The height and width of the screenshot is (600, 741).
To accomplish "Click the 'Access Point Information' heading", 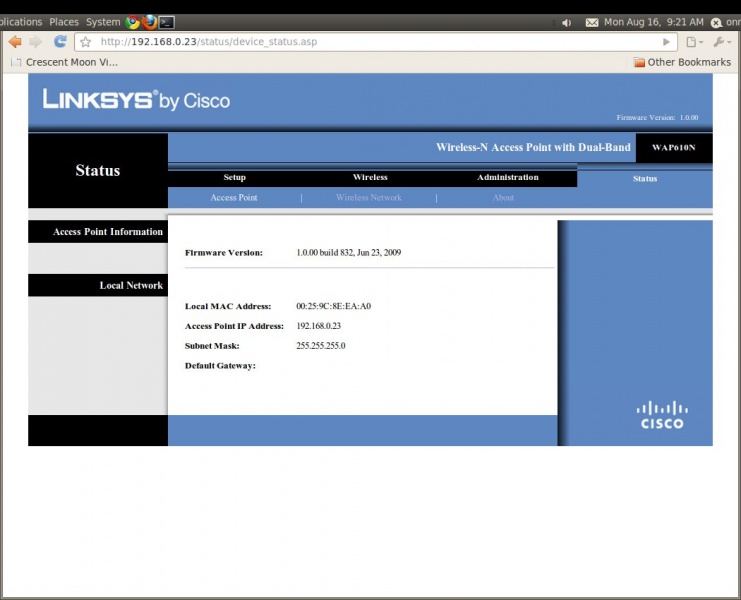I will (x=108, y=232).
